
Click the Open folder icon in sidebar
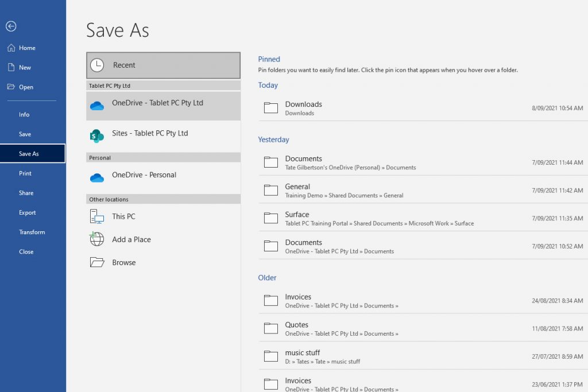pyautogui.click(x=11, y=87)
